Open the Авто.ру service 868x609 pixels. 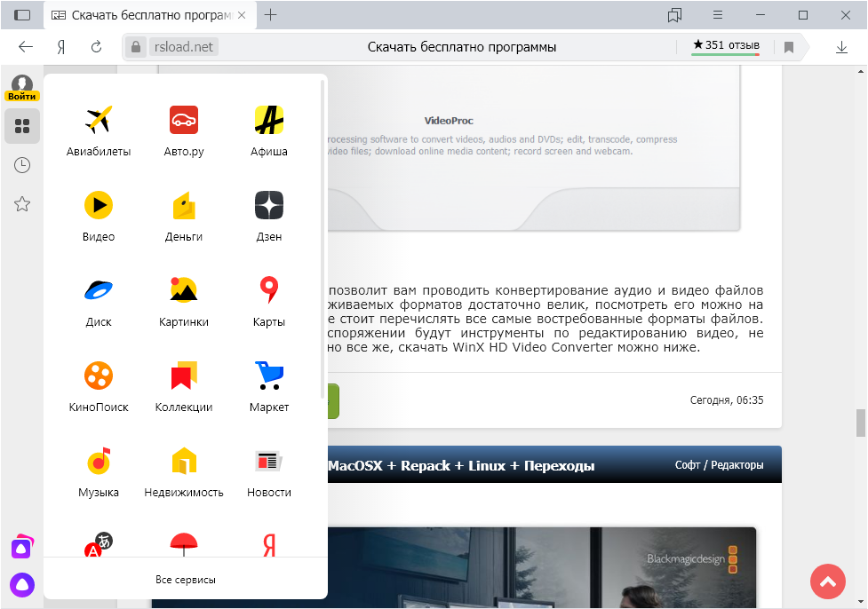click(184, 131)
